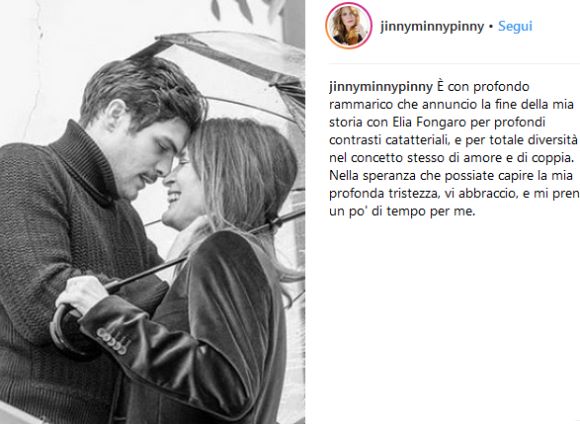Click the bold jinnyminnypinny username in caption

381,87
